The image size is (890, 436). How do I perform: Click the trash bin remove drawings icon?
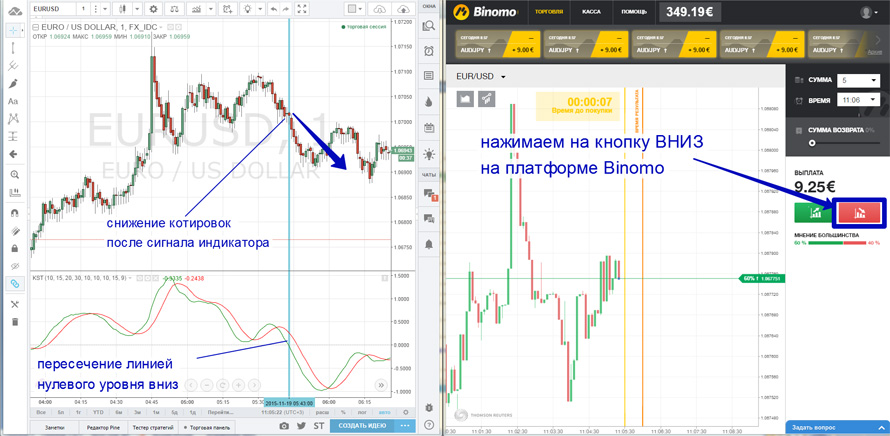tap(14, 322)
